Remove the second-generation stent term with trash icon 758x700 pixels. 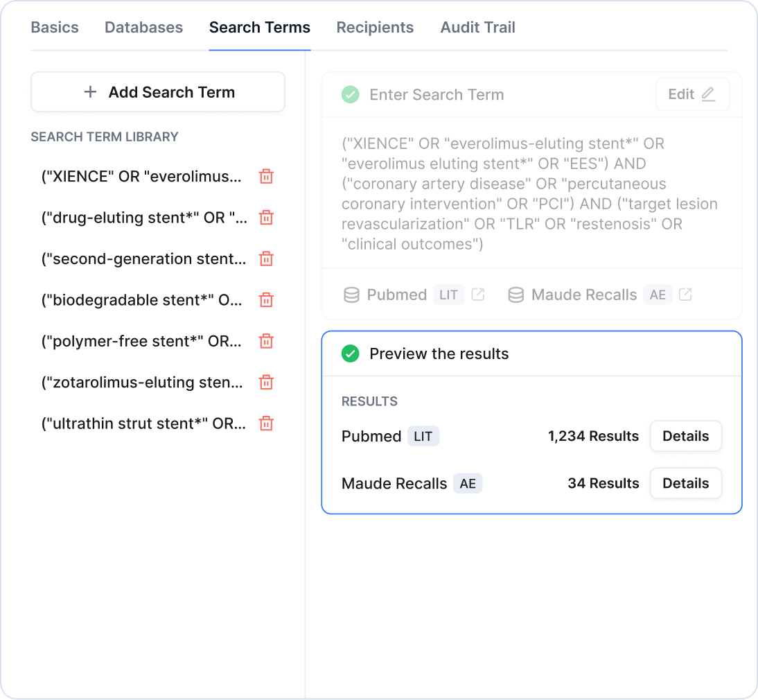pyautogui.click(x=266, y=259)
